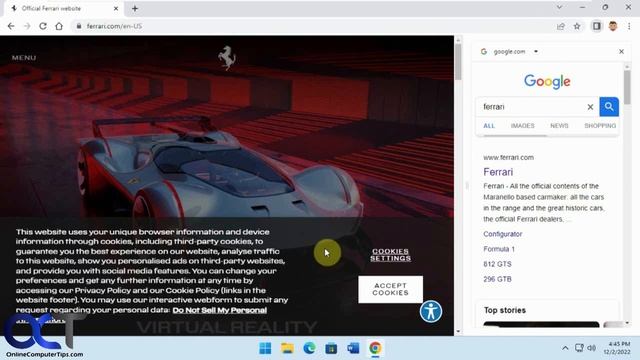Open a new browser tab
Screen dimensions: 640x360
tap(135, 8)
